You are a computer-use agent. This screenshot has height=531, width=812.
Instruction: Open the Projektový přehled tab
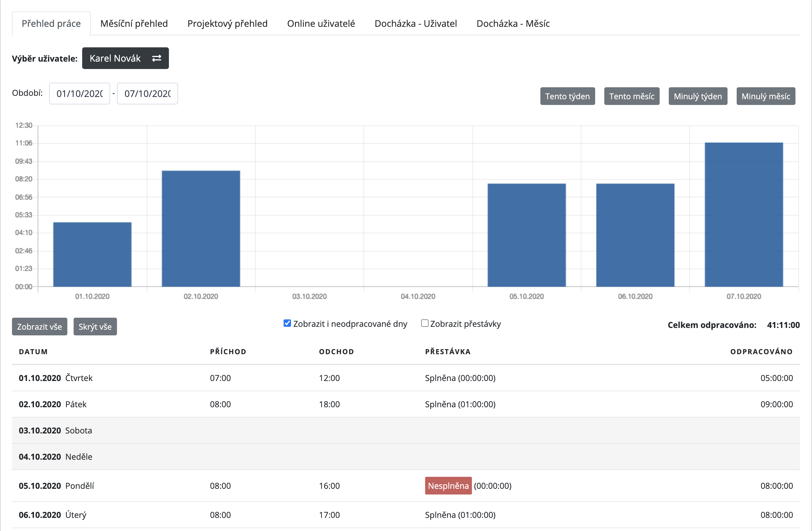[227, 24]
